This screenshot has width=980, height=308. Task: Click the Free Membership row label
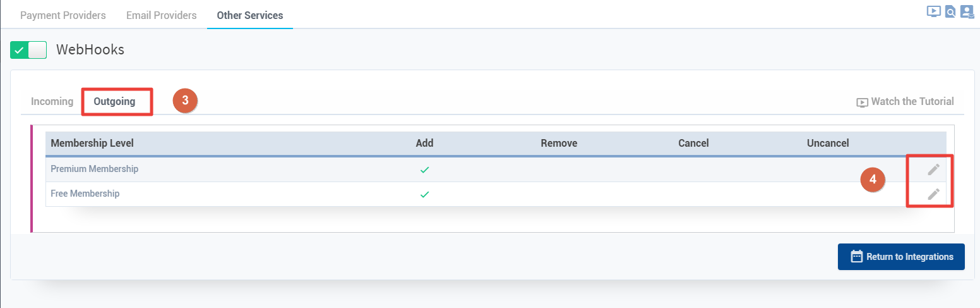85,194
